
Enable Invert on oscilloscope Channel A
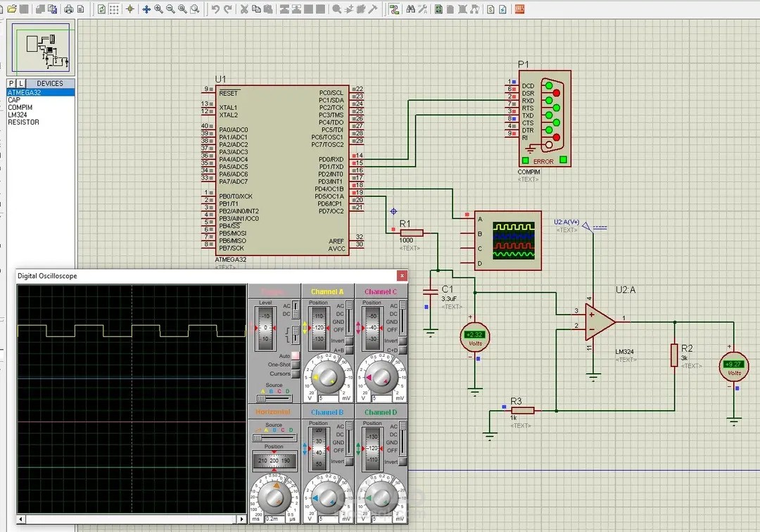click(x=348, y=341)
